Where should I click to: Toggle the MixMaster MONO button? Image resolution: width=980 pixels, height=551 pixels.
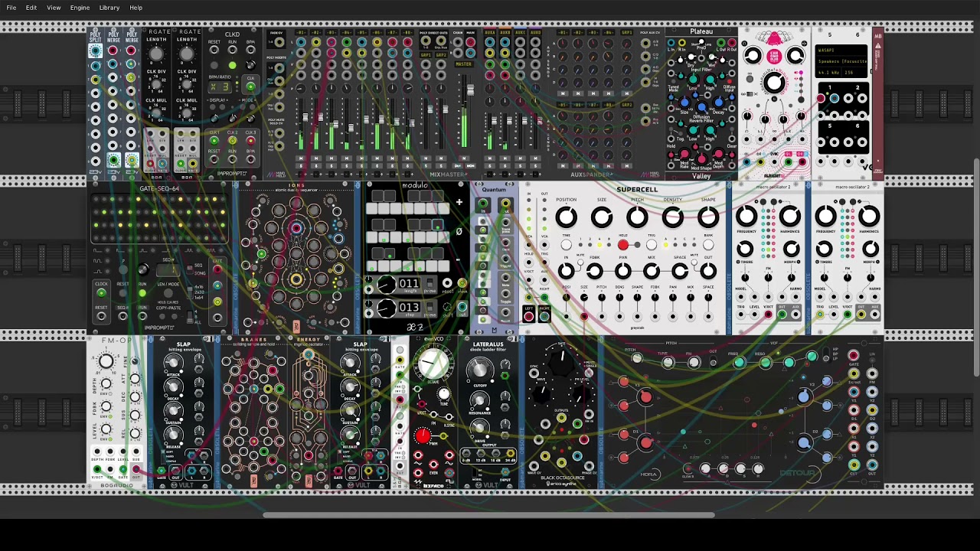(470, 166)
